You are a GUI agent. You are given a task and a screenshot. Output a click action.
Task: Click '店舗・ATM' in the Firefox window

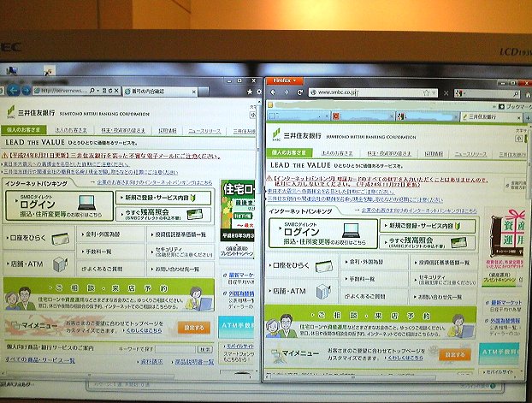coord(302,292)
